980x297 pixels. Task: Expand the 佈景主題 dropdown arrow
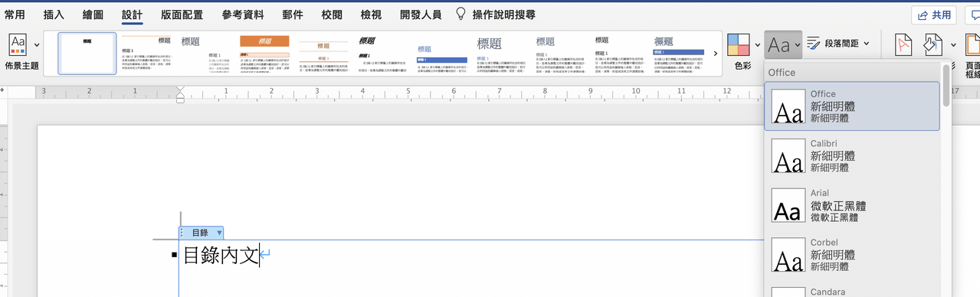(36, 45)
